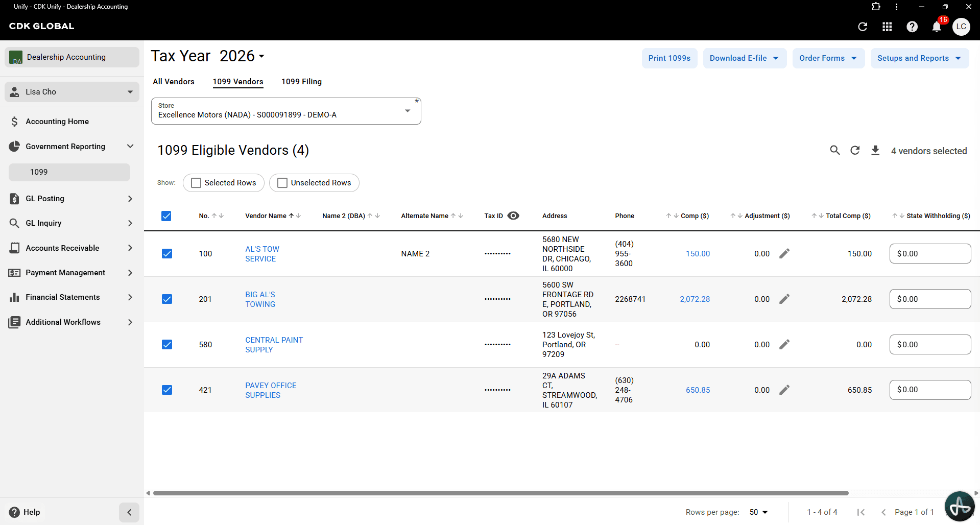Refresh the 1099 Eligible Vendors list
The width and height of the screenshot is (980, 525).
[855, 150]
